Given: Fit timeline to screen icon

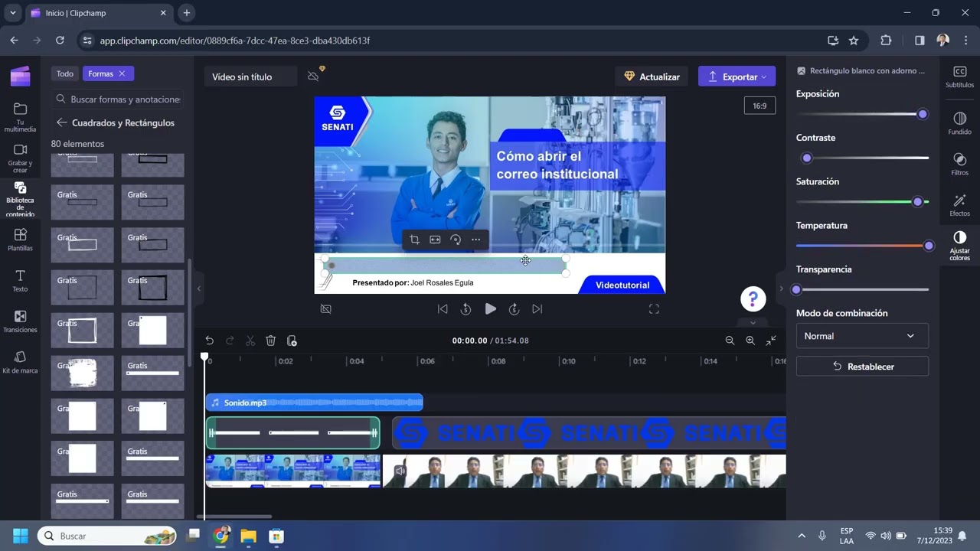Looking at the screenshot, I should click(x=771, y=341).
